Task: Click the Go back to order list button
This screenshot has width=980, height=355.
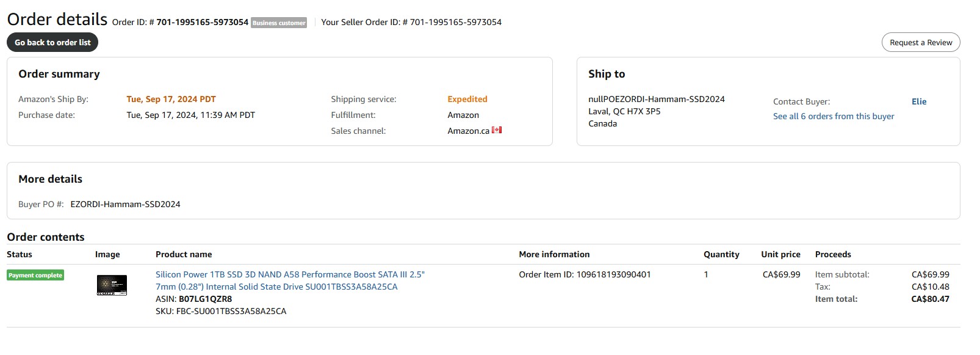Action: (52, 42)
